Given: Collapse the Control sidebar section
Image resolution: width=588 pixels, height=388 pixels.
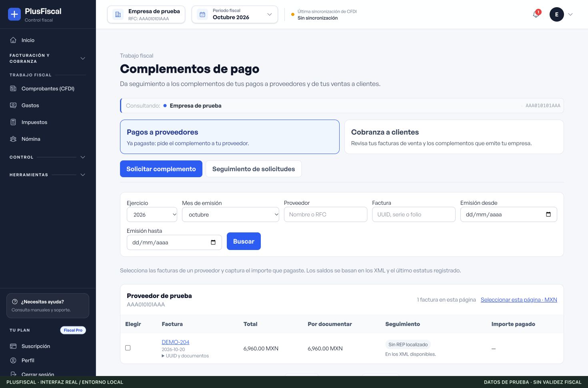Looking at the screenshot, I should pos(48,157).
